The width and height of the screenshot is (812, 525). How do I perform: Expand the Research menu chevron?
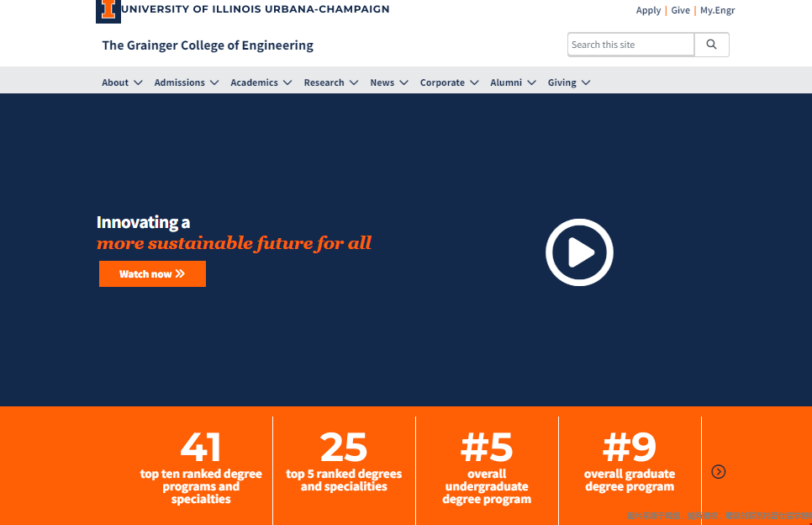[354, 83]
